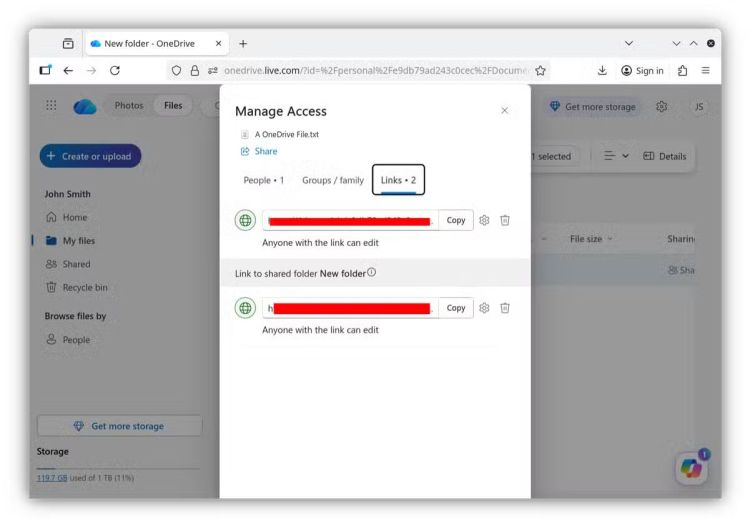Open OneDrive settings gear in header

662,107
